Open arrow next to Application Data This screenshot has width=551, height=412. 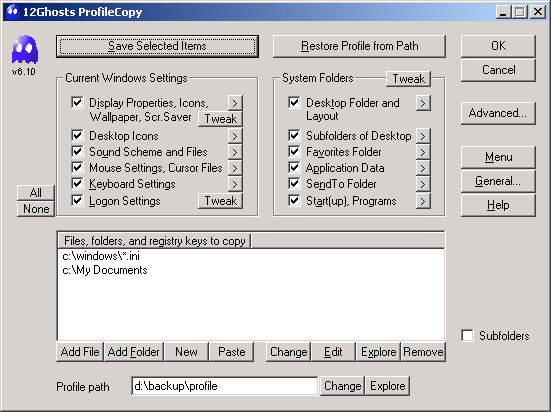coord(423,168)
